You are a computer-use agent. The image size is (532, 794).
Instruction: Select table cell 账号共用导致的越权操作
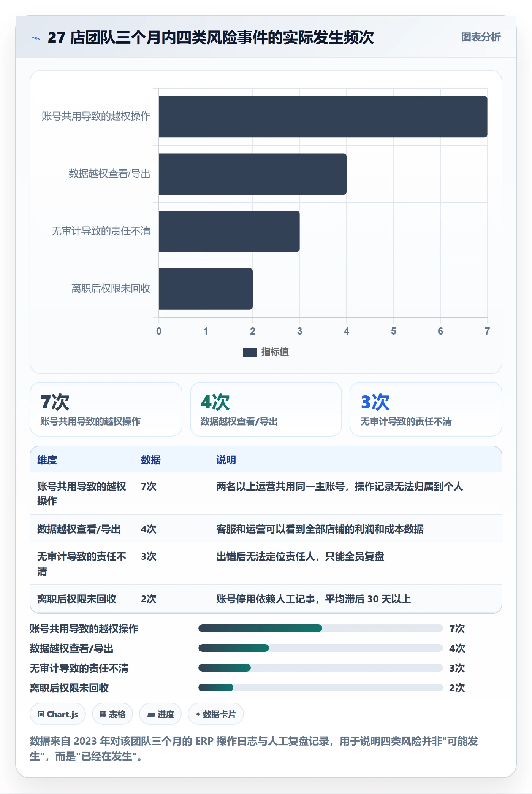point(82,494)
